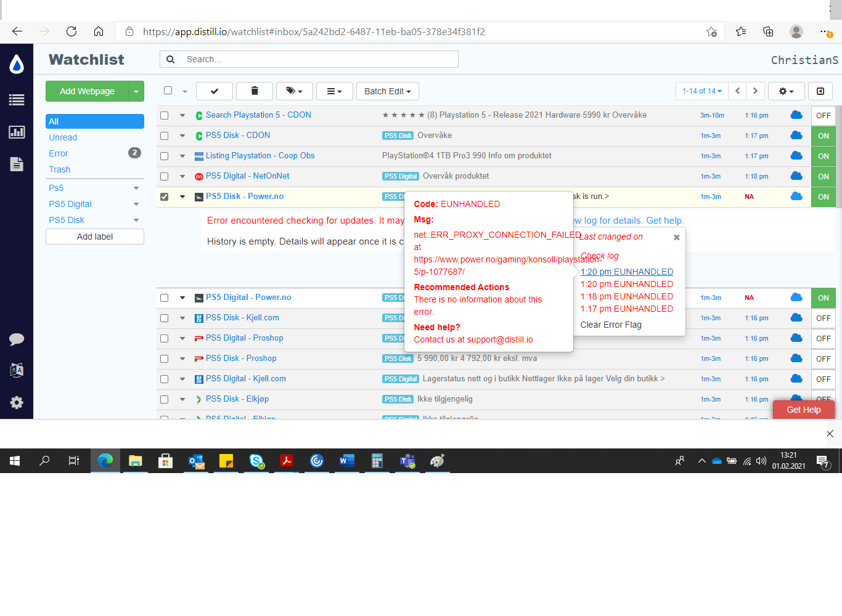This screenshot has height=616, width=842.
Task: Open the chat bubble icon in sidebar
Action: coord(17,339)
